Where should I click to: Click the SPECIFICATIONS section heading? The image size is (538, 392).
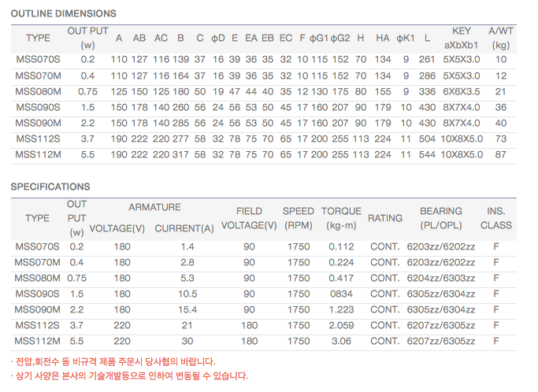50,187
